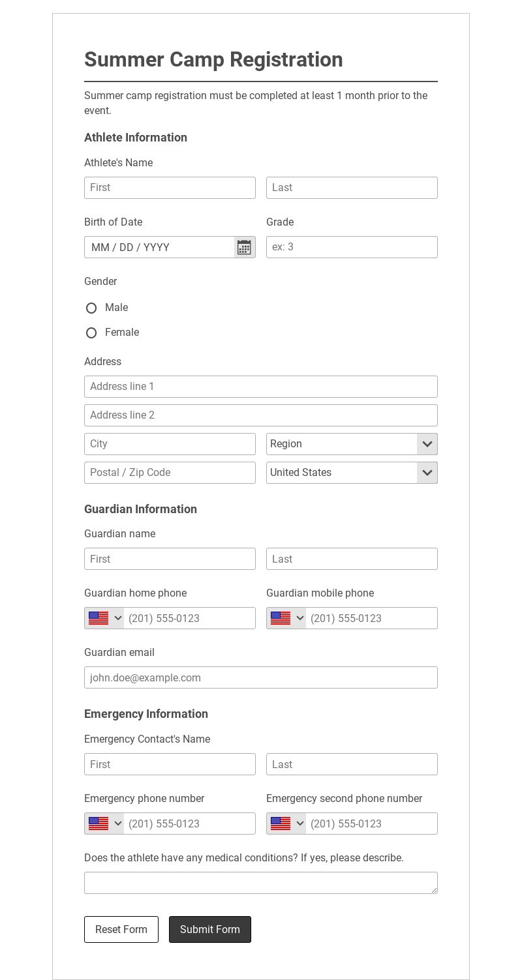Screen dimensions: 522x980
Task: Focus the Athlete's first name field
Action: pos(170,188)
